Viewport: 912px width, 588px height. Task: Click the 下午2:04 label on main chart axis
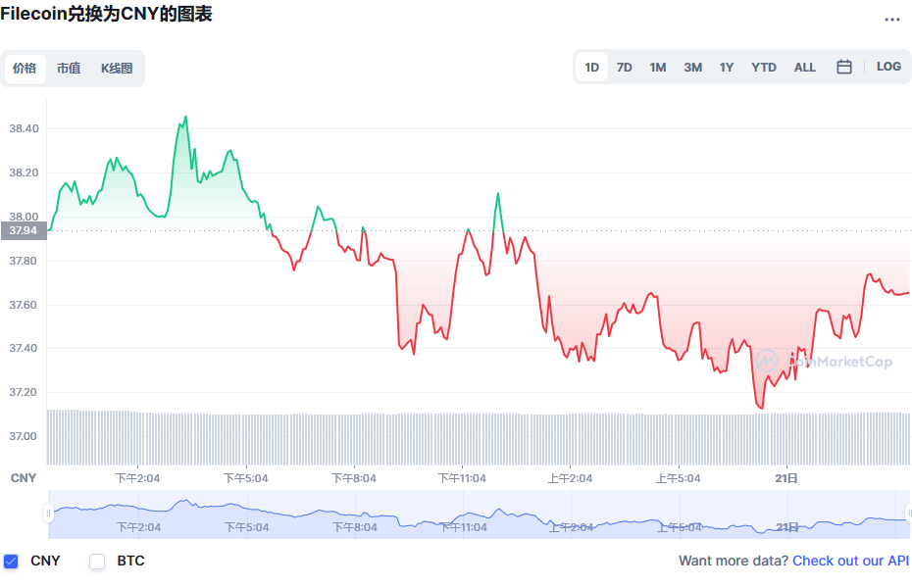(137, 478)
